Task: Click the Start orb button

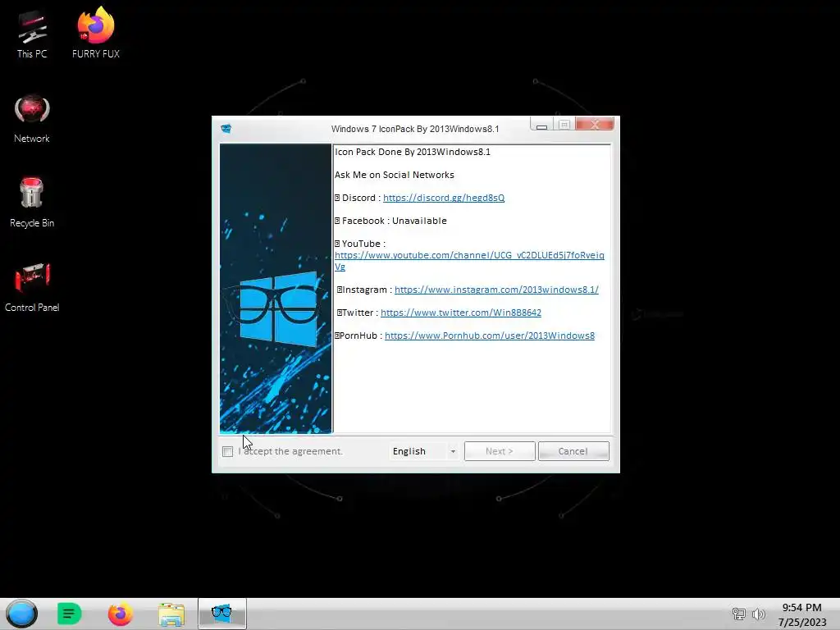Action: pos(21,614)
